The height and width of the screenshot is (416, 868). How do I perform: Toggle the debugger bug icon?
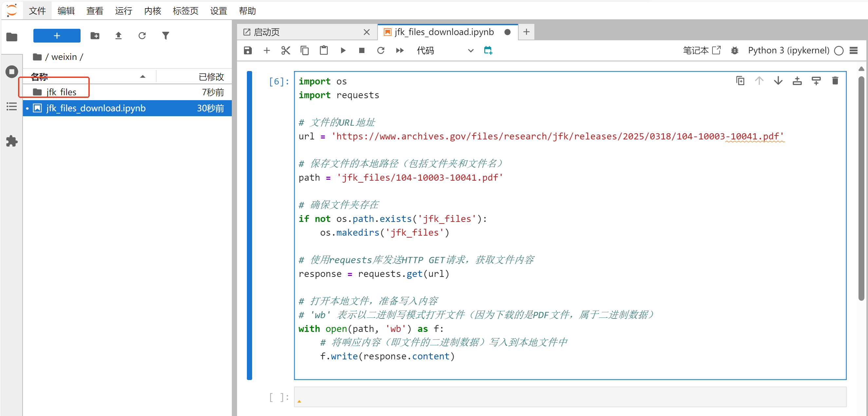[x=734, y=50]
